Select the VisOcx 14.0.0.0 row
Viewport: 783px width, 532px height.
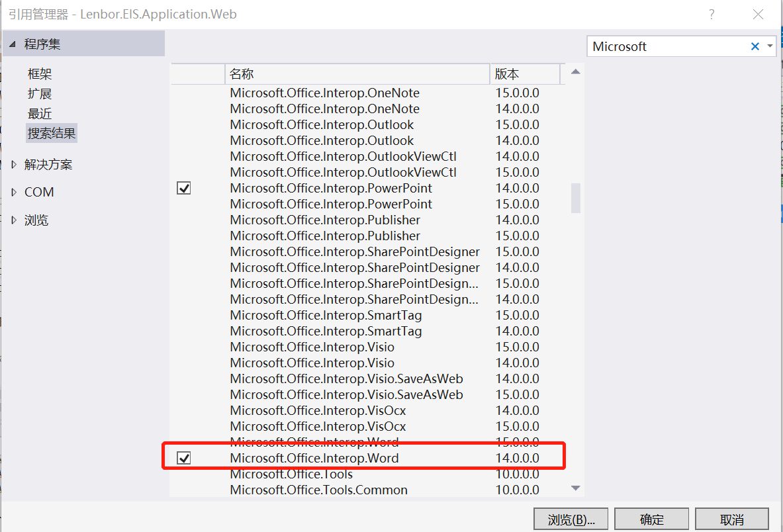(368, 411)
